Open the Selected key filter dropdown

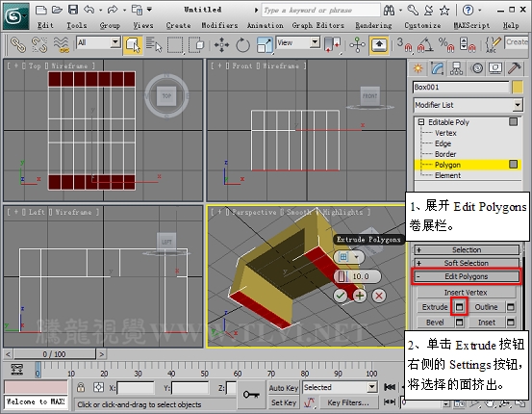tap(372, 387)
